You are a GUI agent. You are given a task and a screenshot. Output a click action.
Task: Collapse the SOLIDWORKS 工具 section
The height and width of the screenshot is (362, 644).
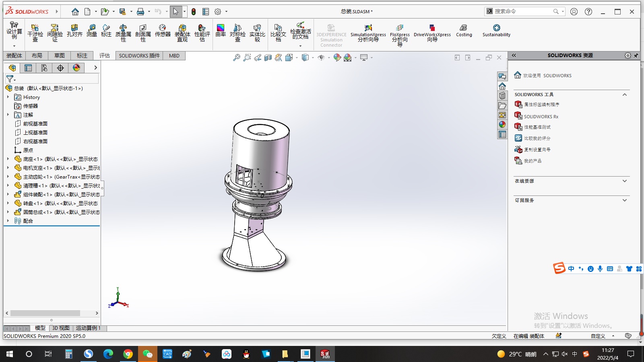coord(624,95)
